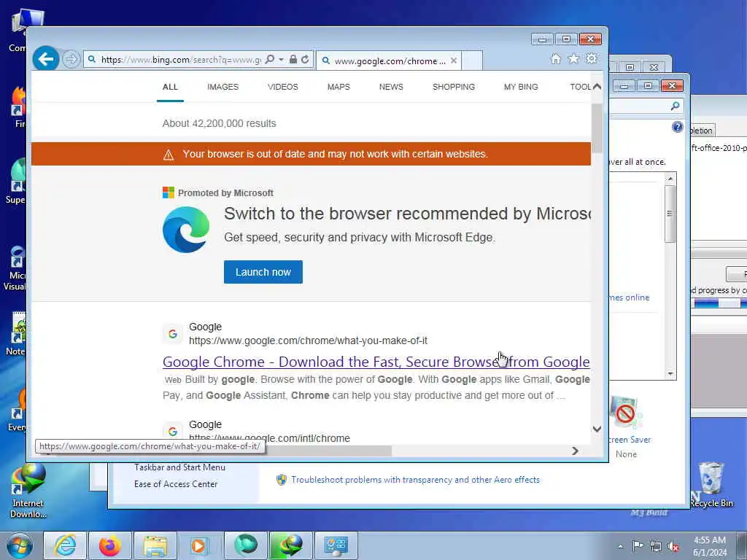Image resolution: width=747 pixels, height=560 pixels.
Task: Click the Google favicon of the first result
Action: [x=172, y=334]
